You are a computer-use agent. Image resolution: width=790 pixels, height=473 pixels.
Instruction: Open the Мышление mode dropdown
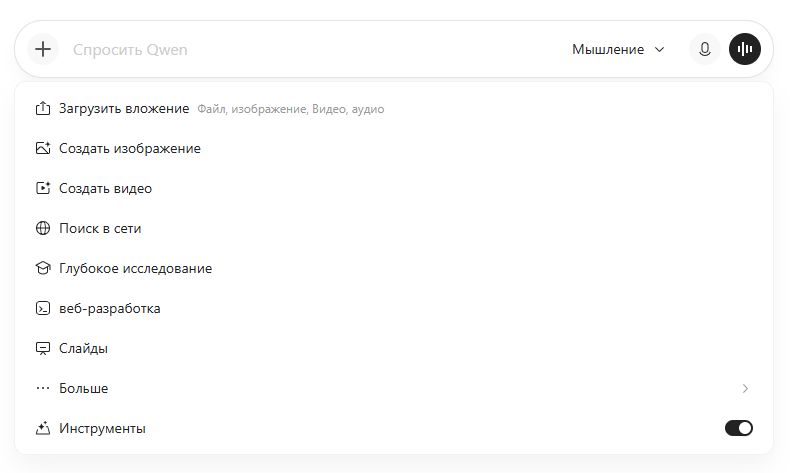tap(618, 49)
